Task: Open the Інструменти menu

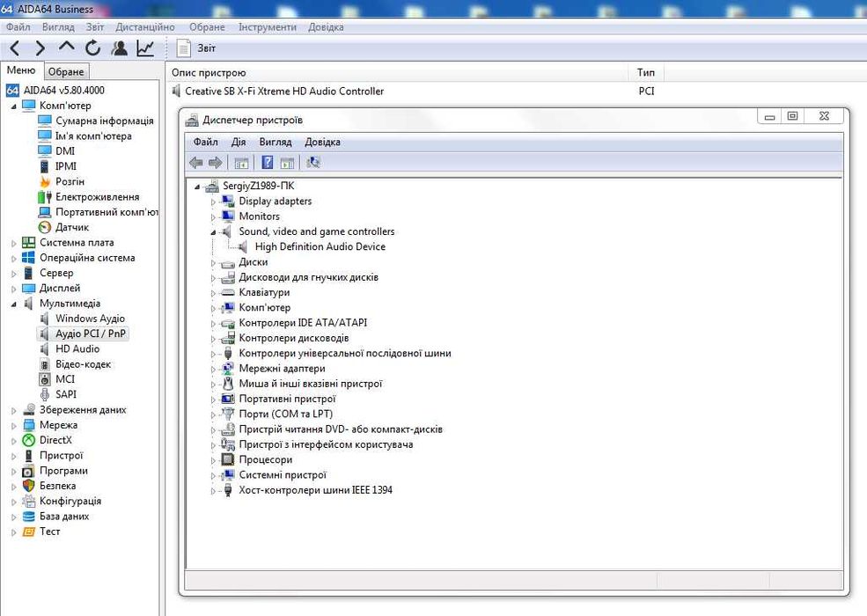Action: click(267, 27)
